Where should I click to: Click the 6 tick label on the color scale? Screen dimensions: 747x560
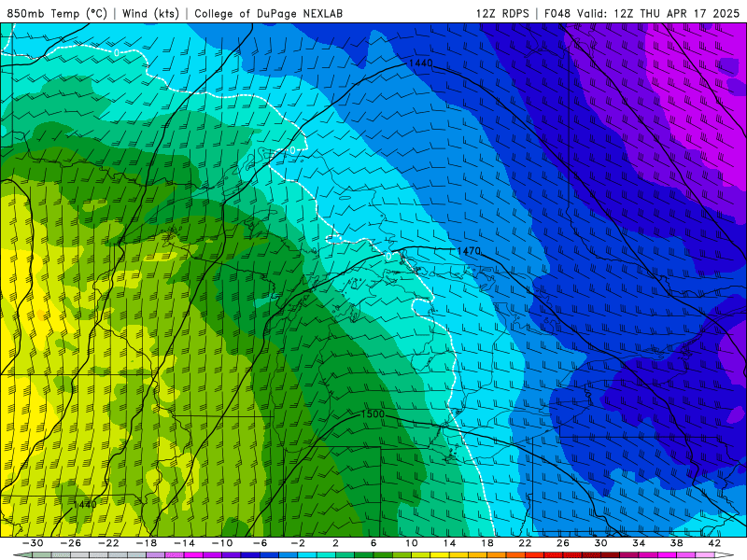[x=373, y=543]
